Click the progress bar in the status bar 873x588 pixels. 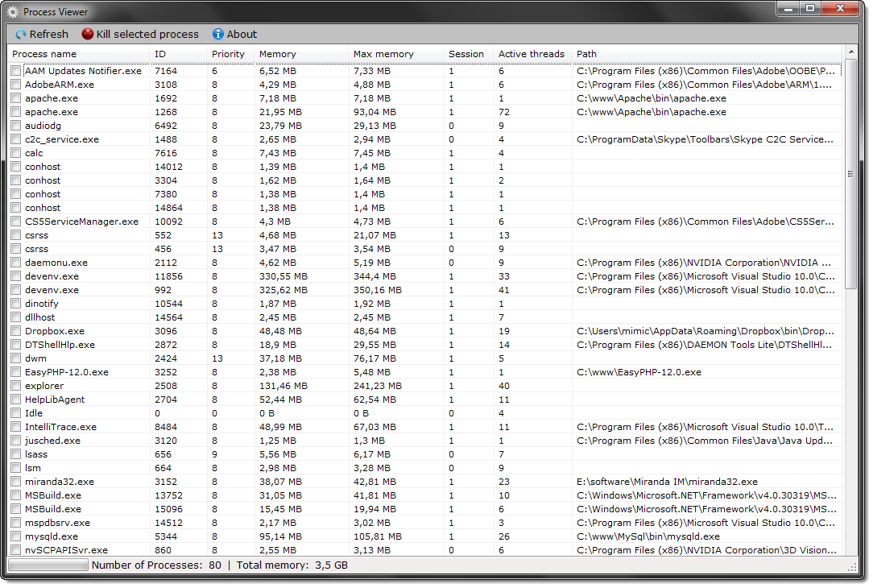(x=48, y=565)
